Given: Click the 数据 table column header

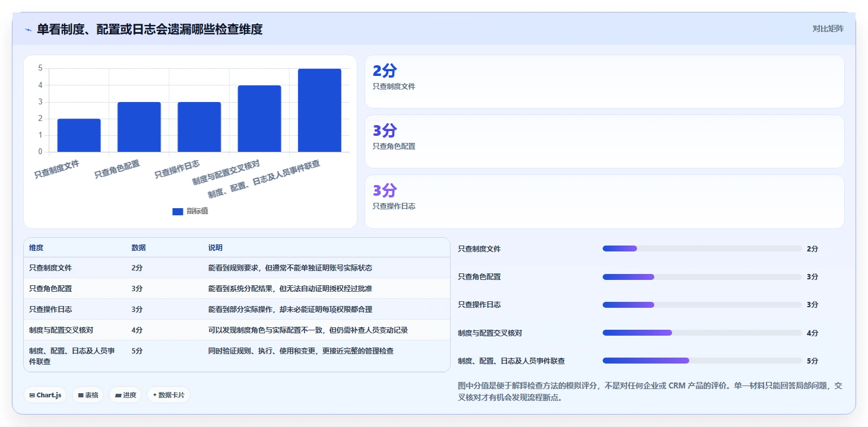Looking at the screenshot, I should (138, 248).
